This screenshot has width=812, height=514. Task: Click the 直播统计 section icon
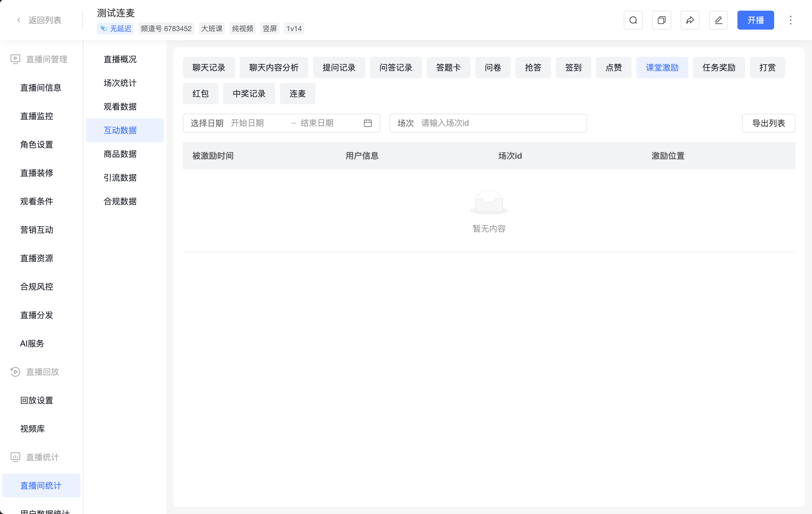click(15, 457)
